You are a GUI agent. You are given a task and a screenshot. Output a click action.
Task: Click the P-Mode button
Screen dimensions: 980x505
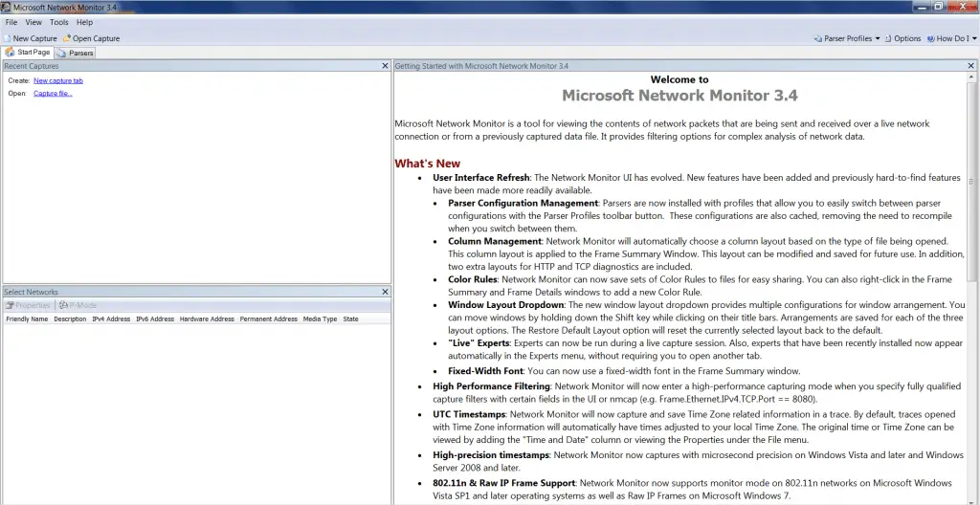point(78,306)
